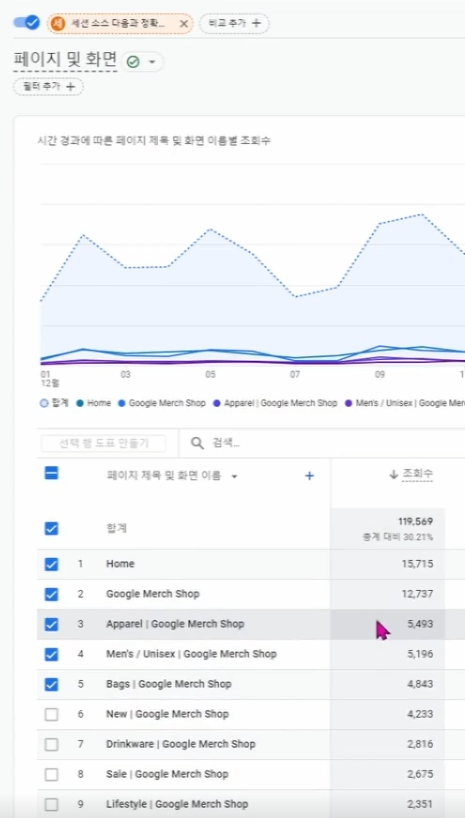Screen dimensions: 465x818
Task: Click the 4,843 views value
Action: [x=421, y=684]
